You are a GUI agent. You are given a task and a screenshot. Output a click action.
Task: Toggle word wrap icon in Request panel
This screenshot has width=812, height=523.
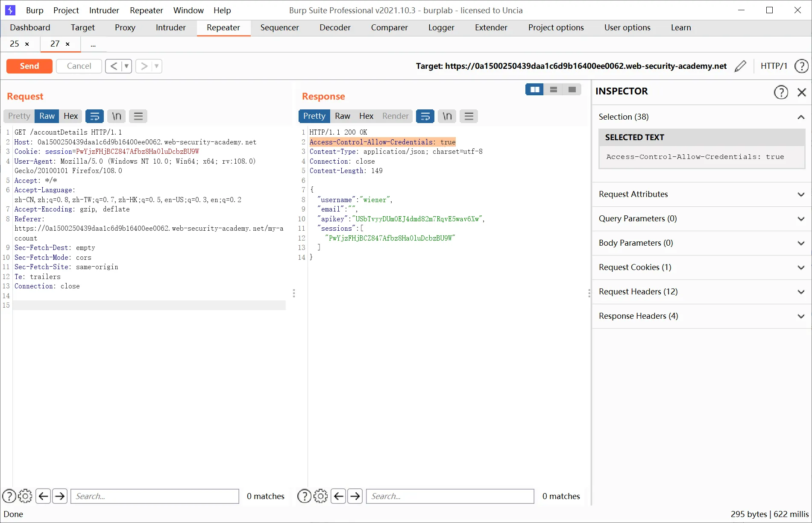coord(95,116)
